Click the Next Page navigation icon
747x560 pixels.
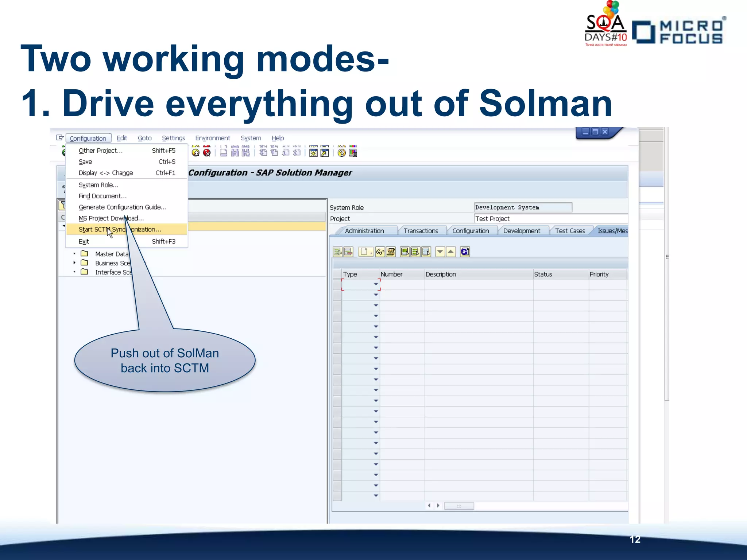pyautogui.click(x=286, y=152)
